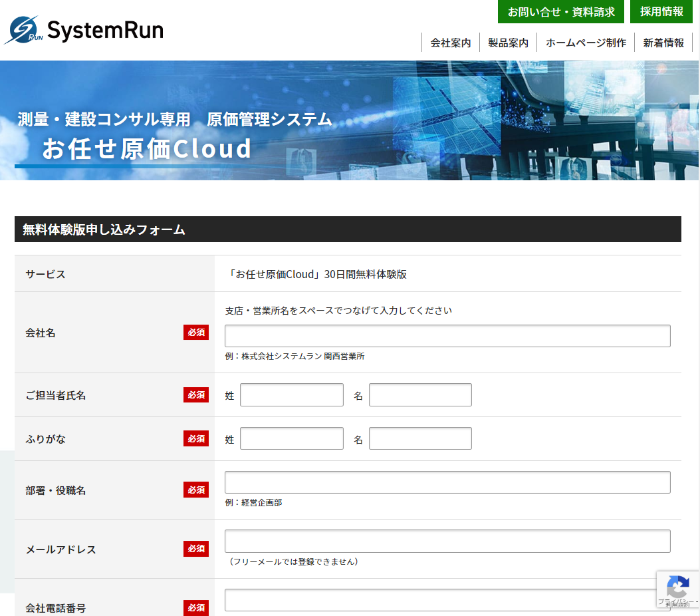Open 製品案内 menu

tap(508, 43)
